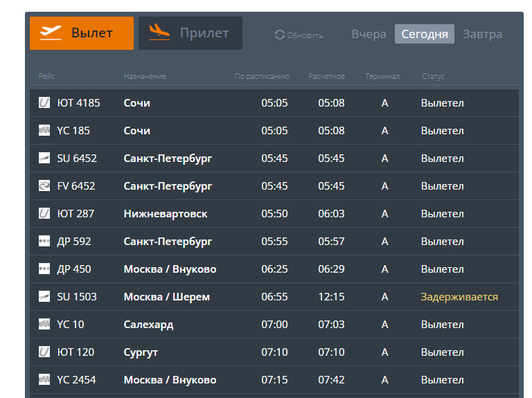Viewport: 532px width, 398px height.
Task: Click the airline icon for YC 2454
Action: 44,380
